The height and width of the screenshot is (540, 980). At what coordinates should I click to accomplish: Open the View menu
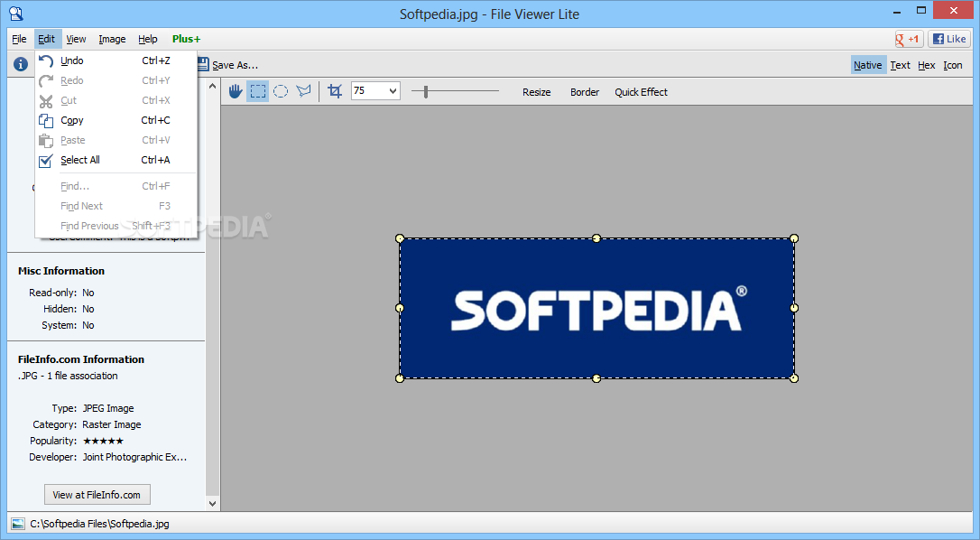click(76, 39)
